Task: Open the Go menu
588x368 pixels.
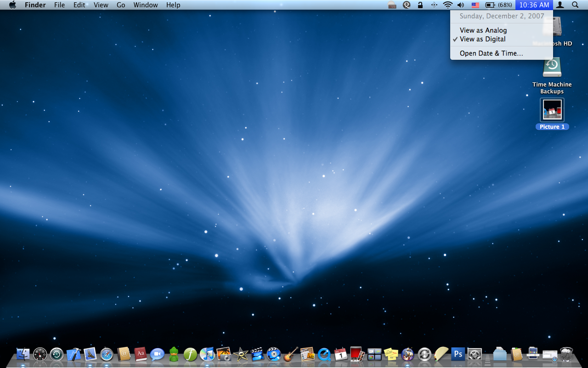Action: 121,5
